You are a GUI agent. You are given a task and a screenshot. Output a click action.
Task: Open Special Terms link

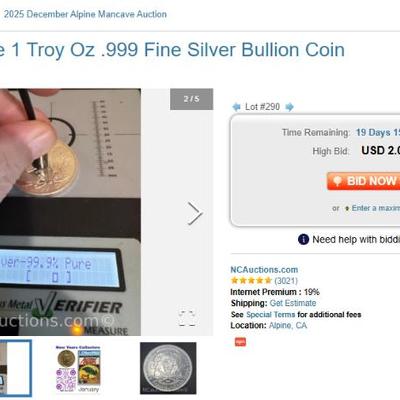point(271,314)
